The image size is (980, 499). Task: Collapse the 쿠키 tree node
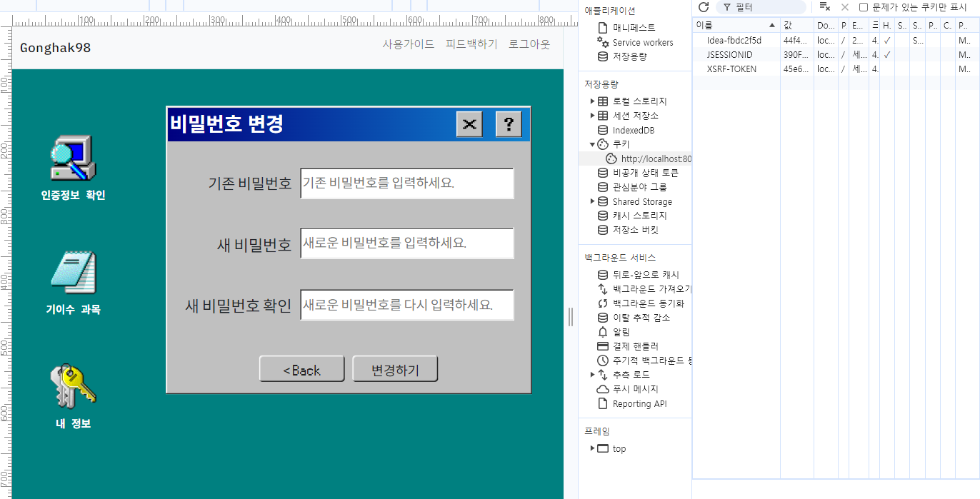(x=593, y=144)
